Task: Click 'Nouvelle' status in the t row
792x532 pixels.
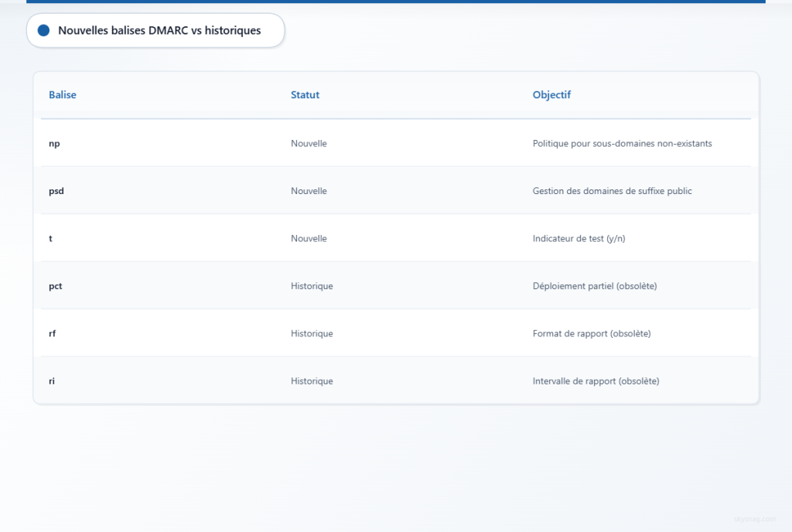Action: tap(309, 238)
